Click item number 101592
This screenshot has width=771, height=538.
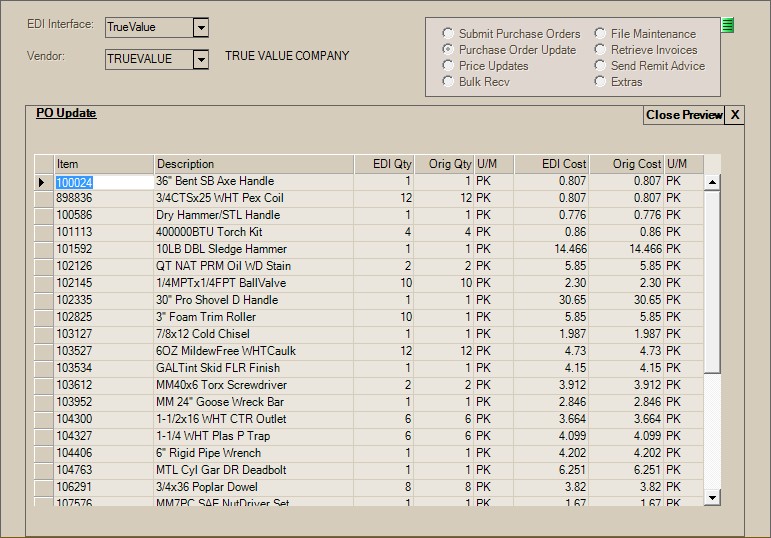(x=74, y=249)
